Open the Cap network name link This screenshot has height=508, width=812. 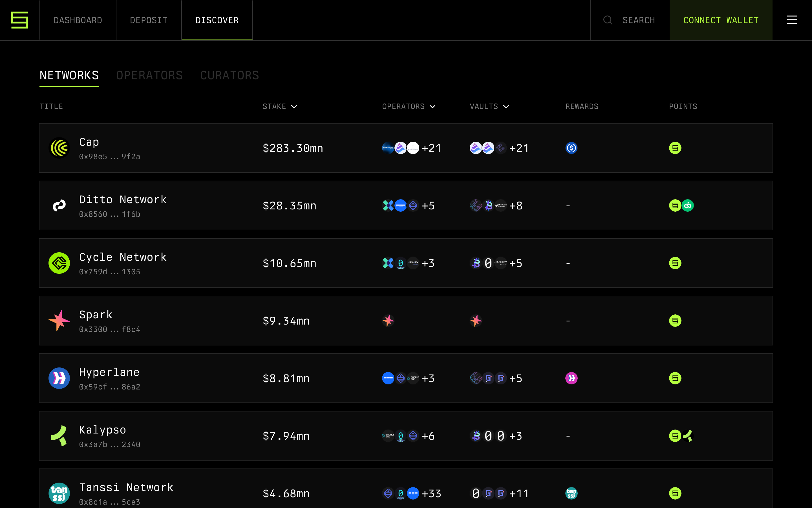point(89,142)
